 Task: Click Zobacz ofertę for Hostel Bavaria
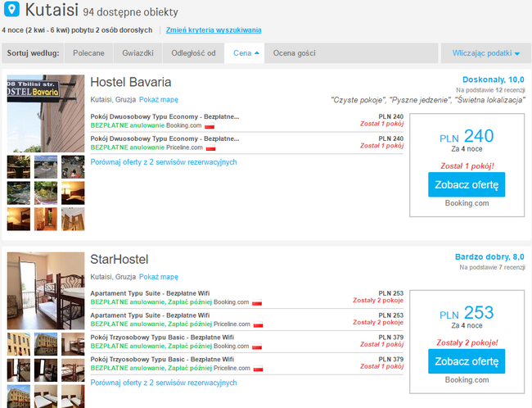tap(467, 185)
